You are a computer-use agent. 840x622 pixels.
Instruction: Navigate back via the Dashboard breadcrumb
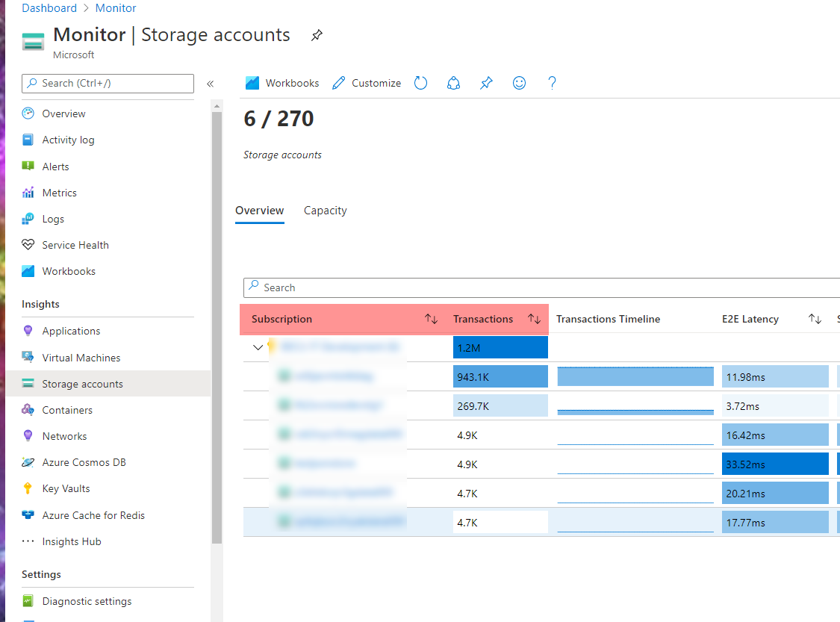49,7
